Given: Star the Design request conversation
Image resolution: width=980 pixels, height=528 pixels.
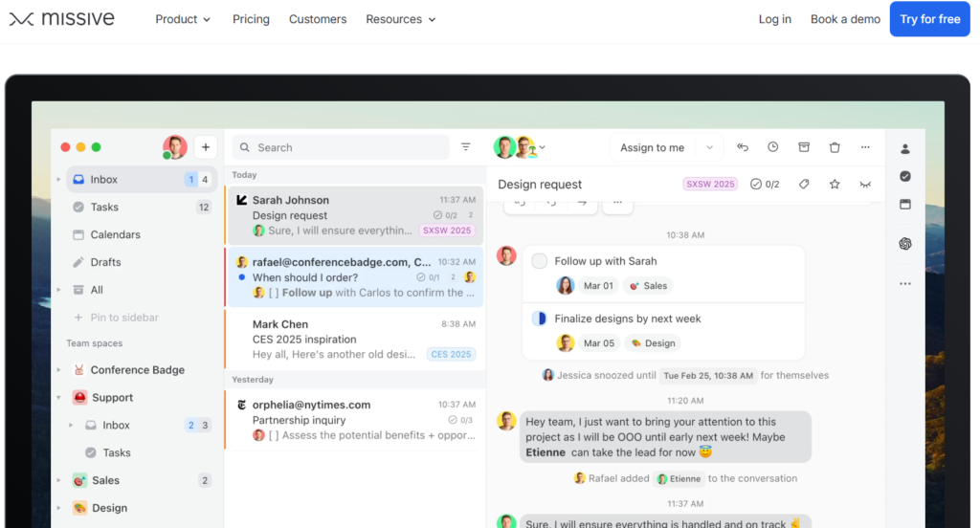Looking at the screenshot, I should coord(835,184).
